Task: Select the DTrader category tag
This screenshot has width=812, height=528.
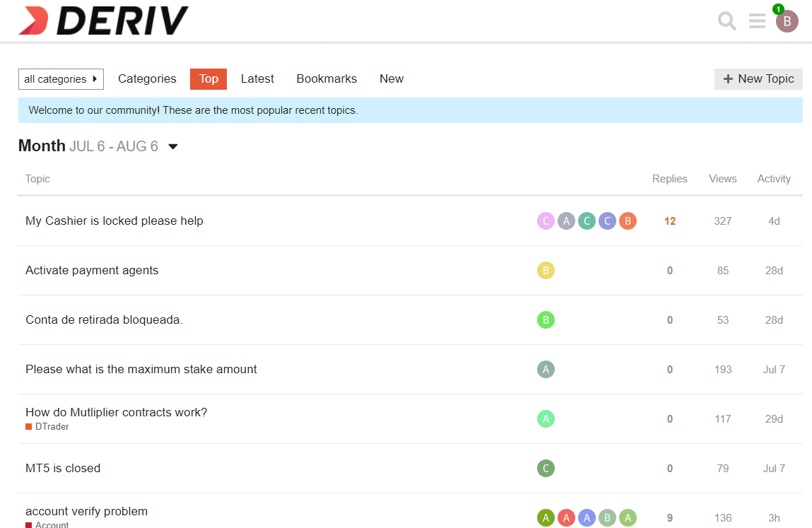Action: click(49, 426)
